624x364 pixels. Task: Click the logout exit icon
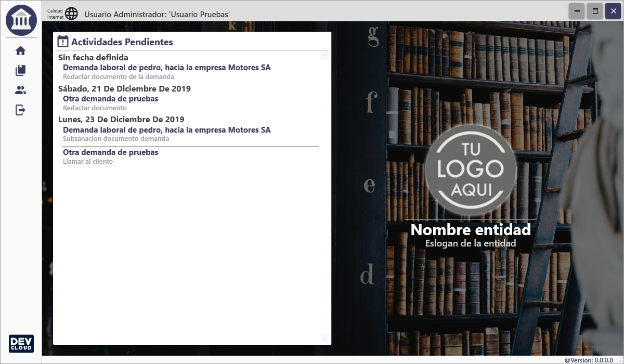click(x=20, y=110)
